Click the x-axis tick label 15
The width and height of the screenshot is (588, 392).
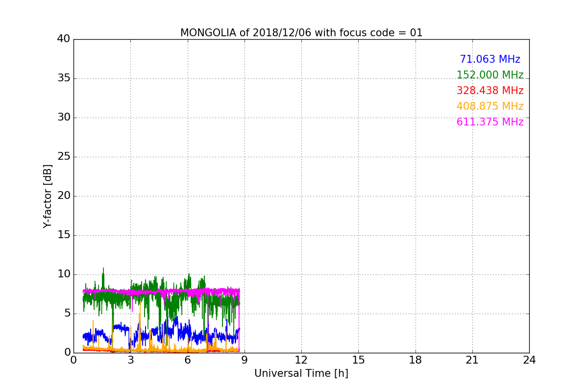(x=358, y=360)
